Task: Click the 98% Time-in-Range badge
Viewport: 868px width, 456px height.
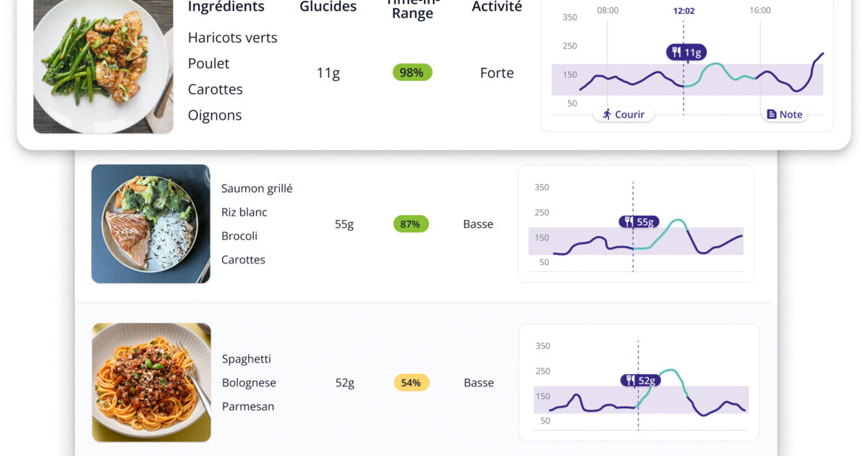Action: 412,72
